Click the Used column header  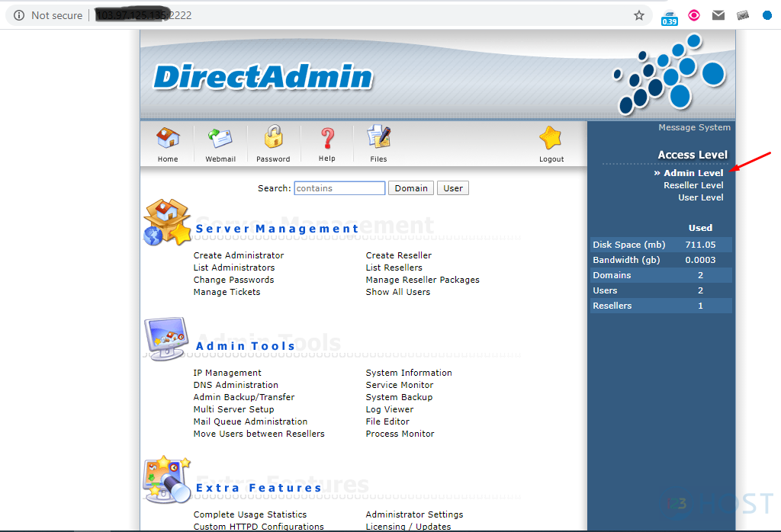pos(700,228)
